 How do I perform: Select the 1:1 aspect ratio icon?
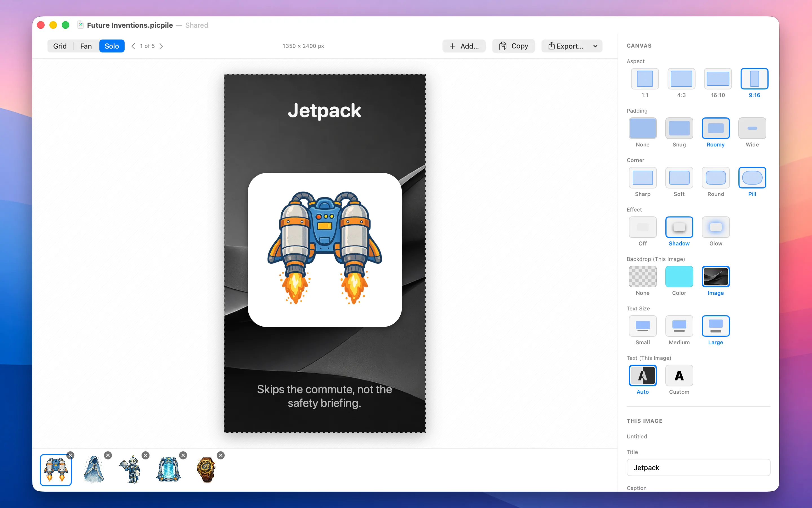tap(645, 79)
